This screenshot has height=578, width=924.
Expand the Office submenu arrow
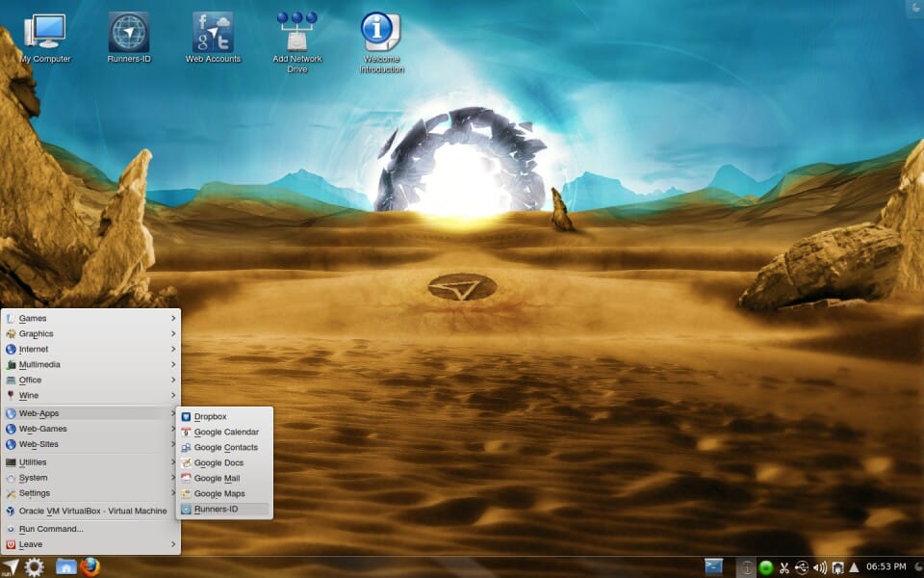(x=173, y=380)
